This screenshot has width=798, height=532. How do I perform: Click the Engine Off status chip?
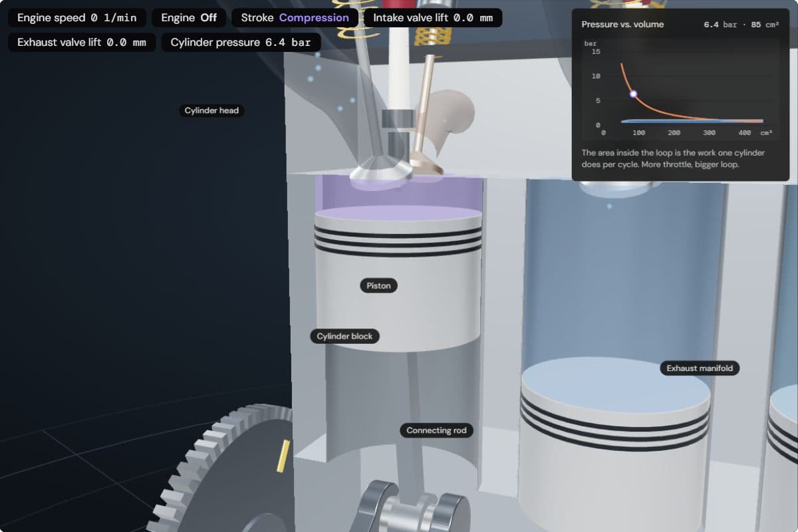pyautogui.click(x=189, y=18)
